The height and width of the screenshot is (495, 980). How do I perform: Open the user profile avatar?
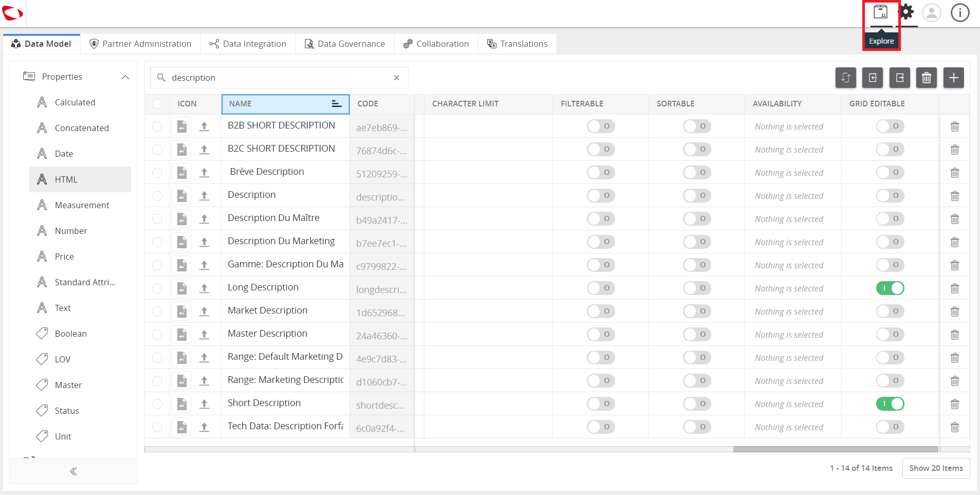click(x=932, y=12)
